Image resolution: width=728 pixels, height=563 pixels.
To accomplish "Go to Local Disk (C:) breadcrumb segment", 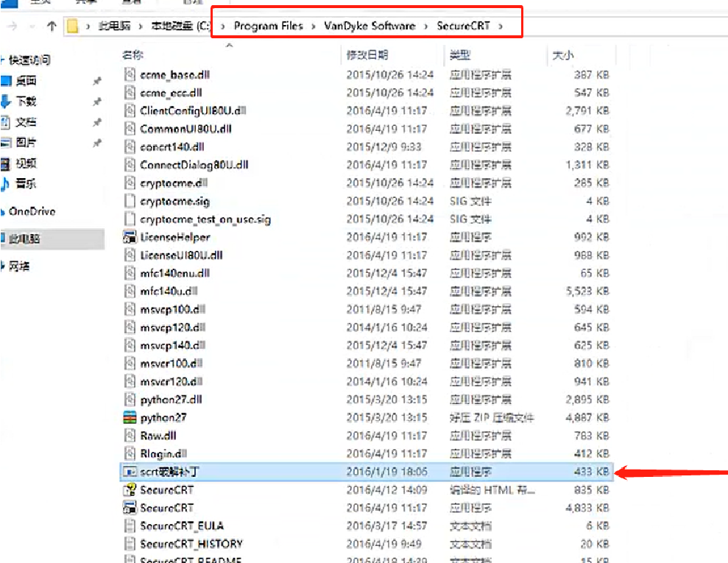I will pos(181,26).
